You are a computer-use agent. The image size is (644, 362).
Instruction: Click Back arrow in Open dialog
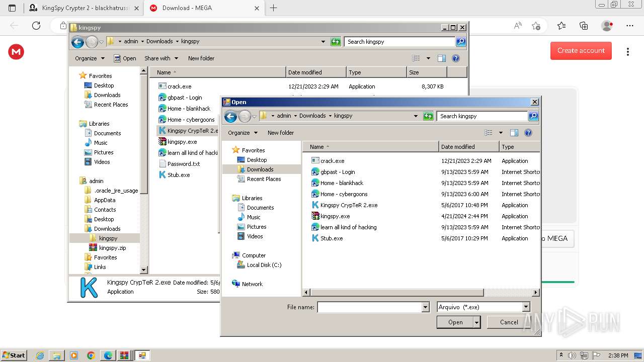231,117
